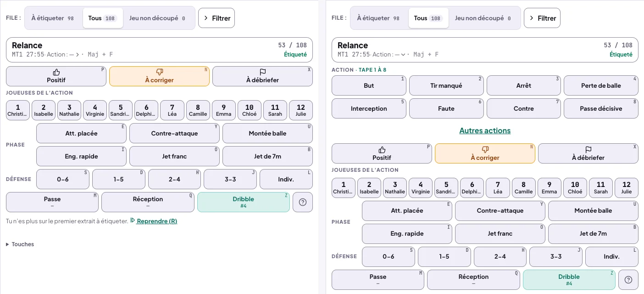This screenshot has width=644, height=294.
Task: Select the Arrêt action
Action: (x=524, y=85)
